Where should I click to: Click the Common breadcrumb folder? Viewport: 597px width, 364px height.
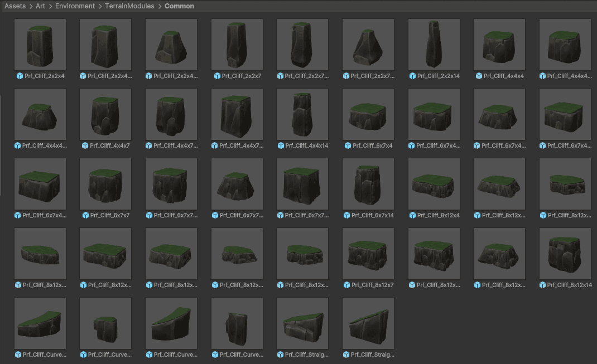179,6
